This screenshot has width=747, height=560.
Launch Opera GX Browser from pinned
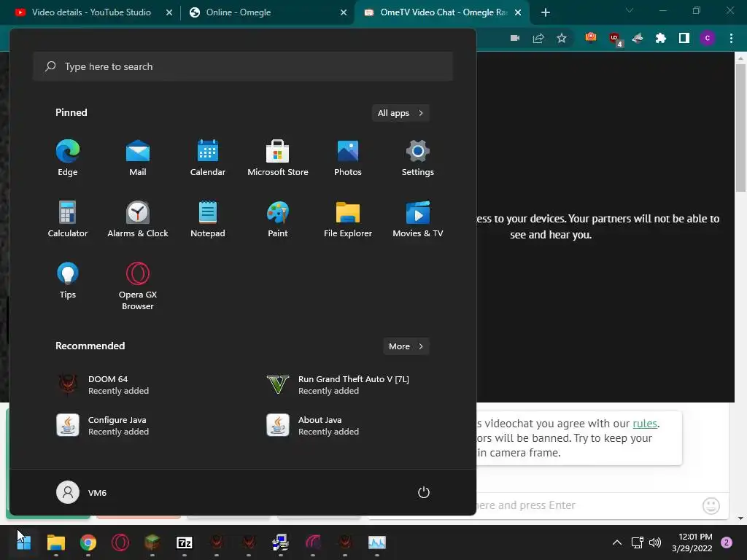point(138,286)
